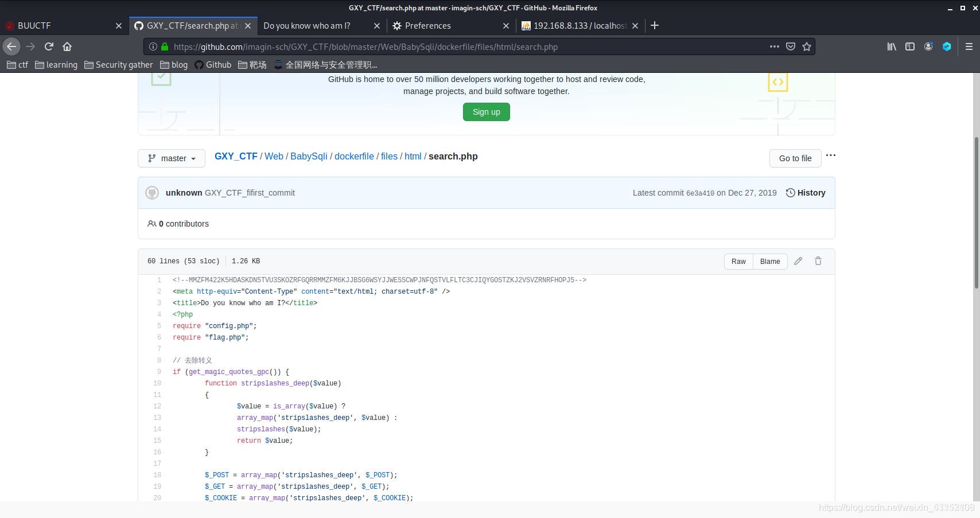Expand the master branch dropdown
The image size is (980, 518).
[172, 158]
